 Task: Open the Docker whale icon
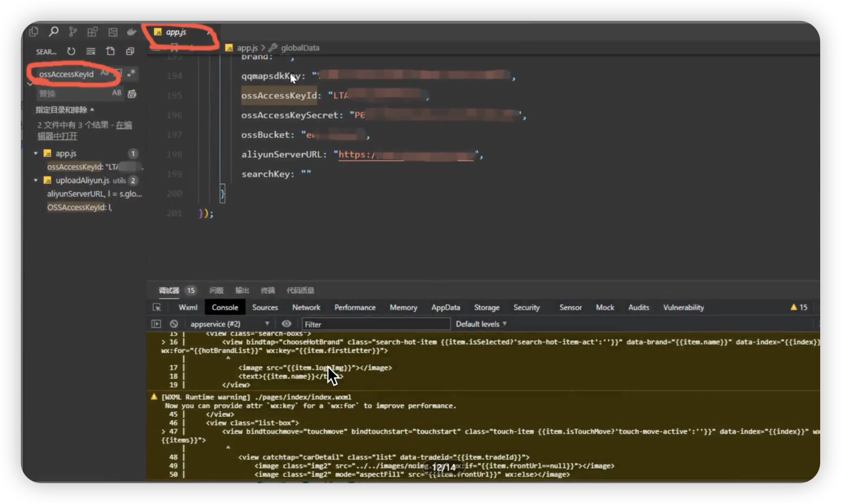132,32
